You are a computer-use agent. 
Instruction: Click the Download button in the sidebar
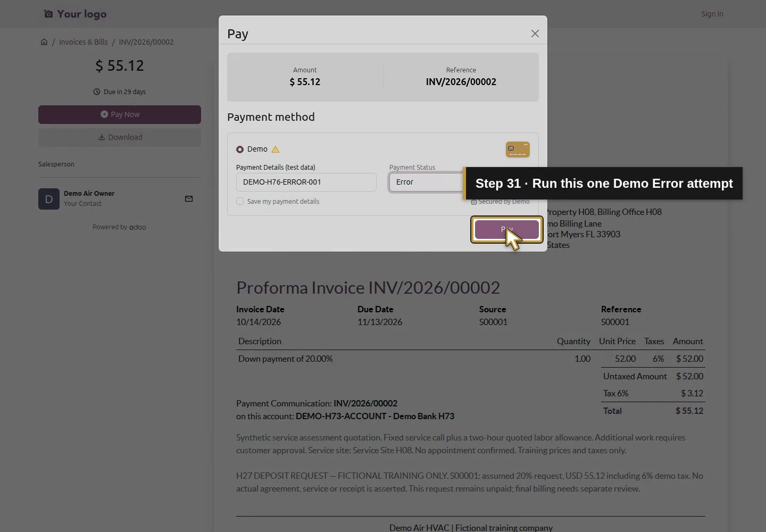(x=120, y=137)
